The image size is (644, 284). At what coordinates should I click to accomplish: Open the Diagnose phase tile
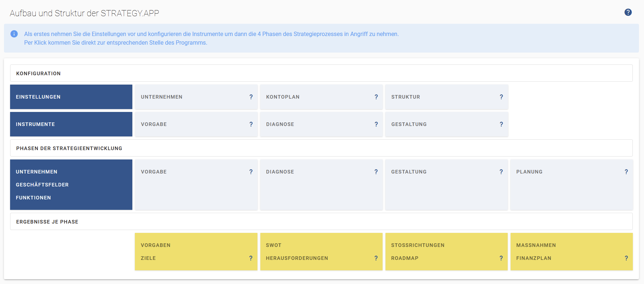pyautogui.click(x=321, y=185)
